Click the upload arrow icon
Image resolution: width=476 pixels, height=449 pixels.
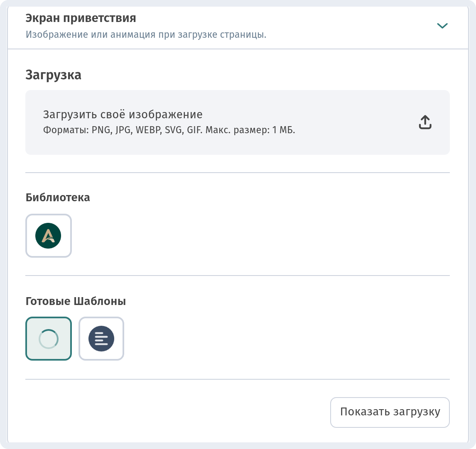tap(425, 122)
